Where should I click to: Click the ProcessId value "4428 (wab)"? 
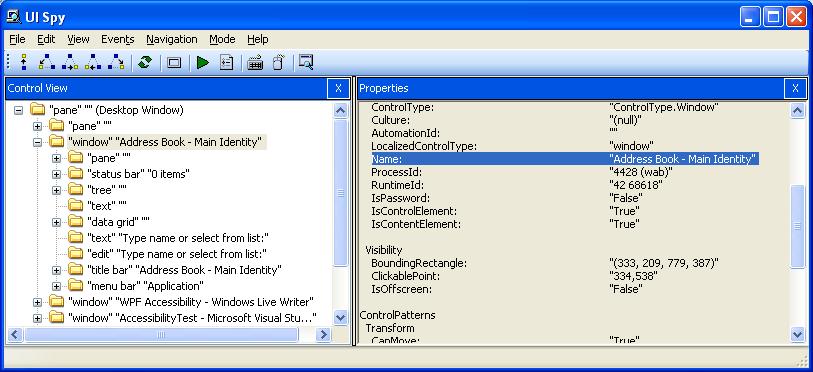(641, 172)
